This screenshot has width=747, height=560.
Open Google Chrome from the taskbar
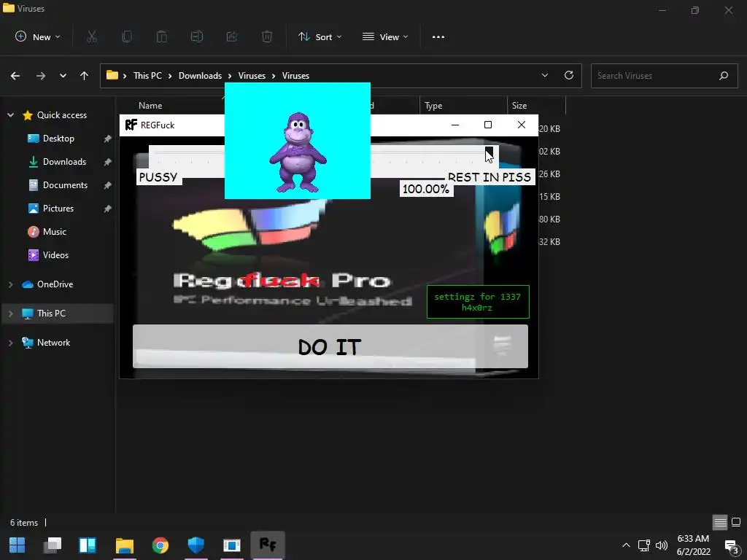(x=160, y=545)
